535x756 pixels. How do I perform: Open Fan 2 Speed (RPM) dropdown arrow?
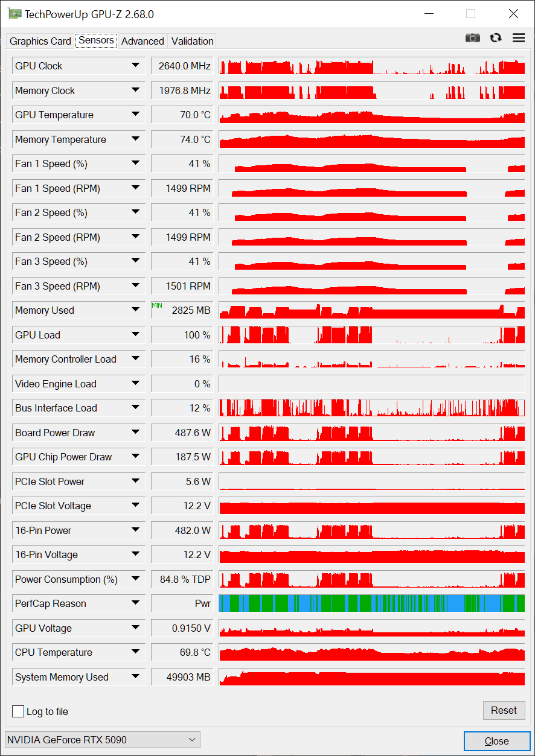click(135, 237)
